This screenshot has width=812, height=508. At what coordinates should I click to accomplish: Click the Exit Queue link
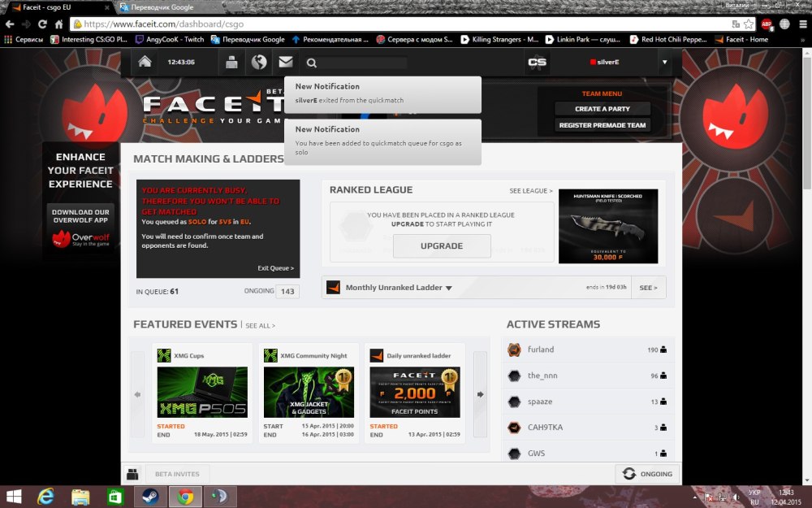(275, 268)
